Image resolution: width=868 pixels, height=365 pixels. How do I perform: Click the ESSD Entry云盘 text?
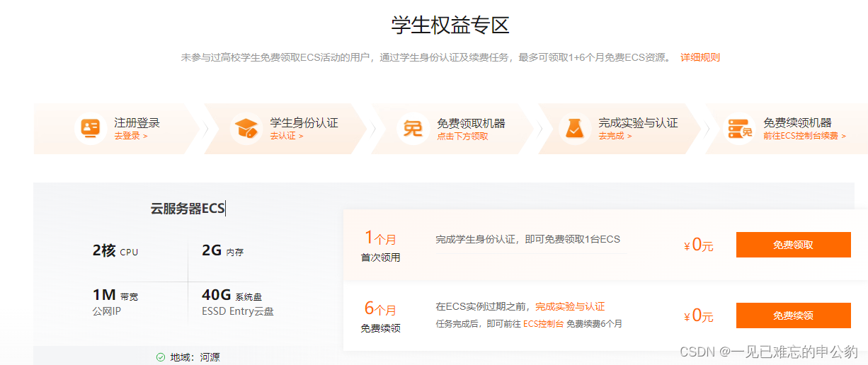tap(238, 311)
